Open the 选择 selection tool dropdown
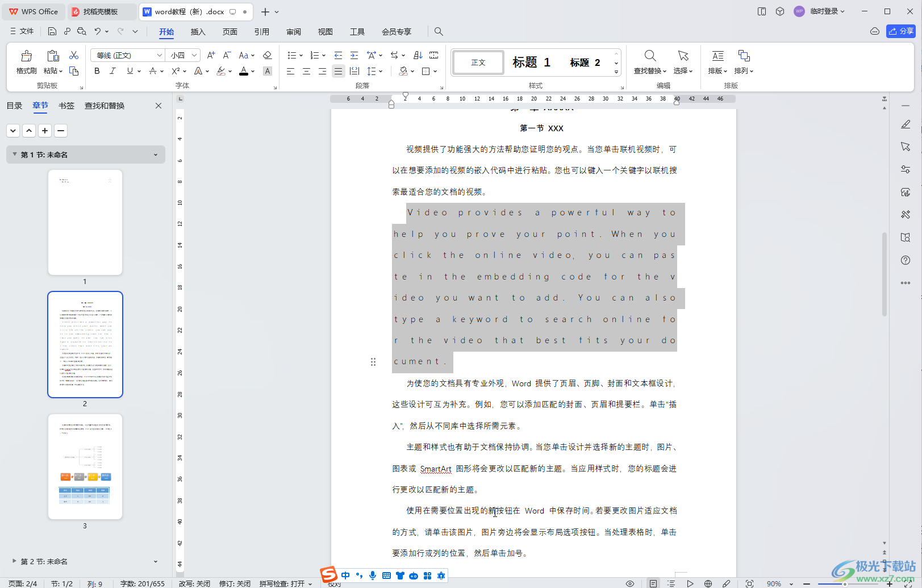Viewport: 922px width, 588px height. click(x=683, y=62)
